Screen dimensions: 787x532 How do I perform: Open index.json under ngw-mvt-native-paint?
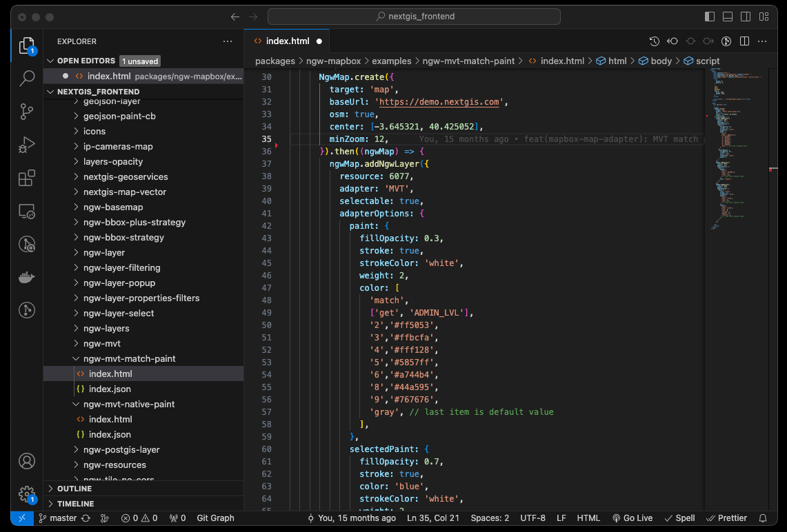(x=110, y=434)
